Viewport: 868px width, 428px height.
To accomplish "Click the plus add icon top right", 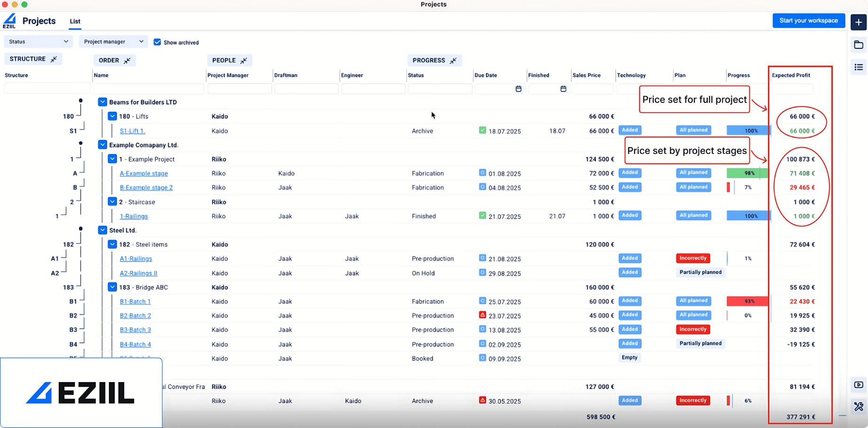I will [x=858, y=22].
